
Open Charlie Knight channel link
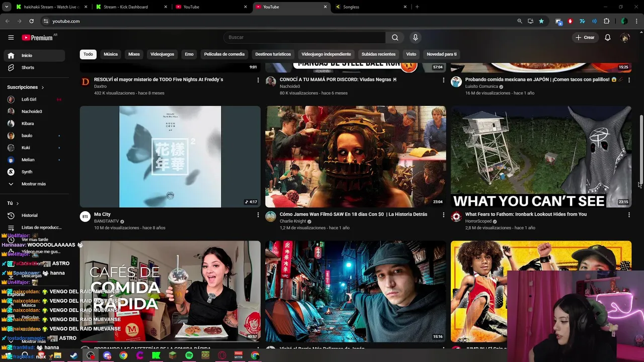coord(293,221)
